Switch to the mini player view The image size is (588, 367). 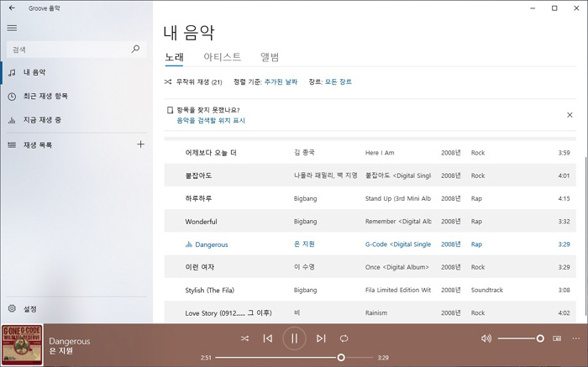[x=557, y=338]
